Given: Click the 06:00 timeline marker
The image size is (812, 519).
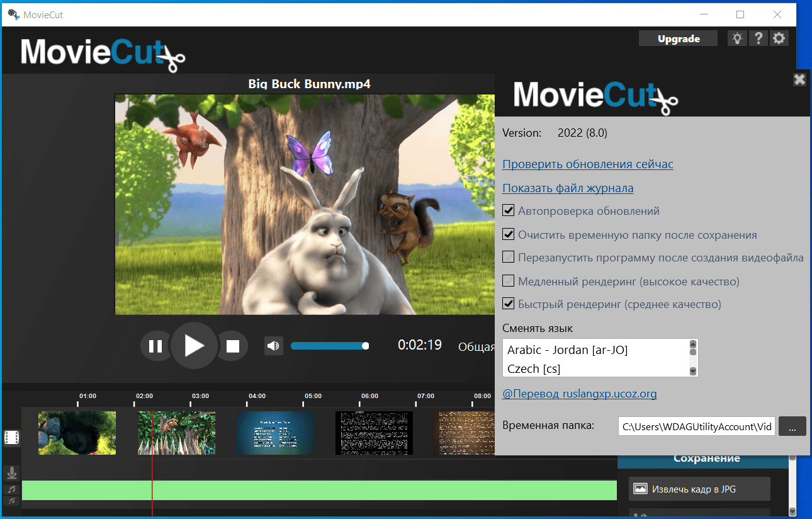Looking at the screenshot, I should tap(369, 396).
